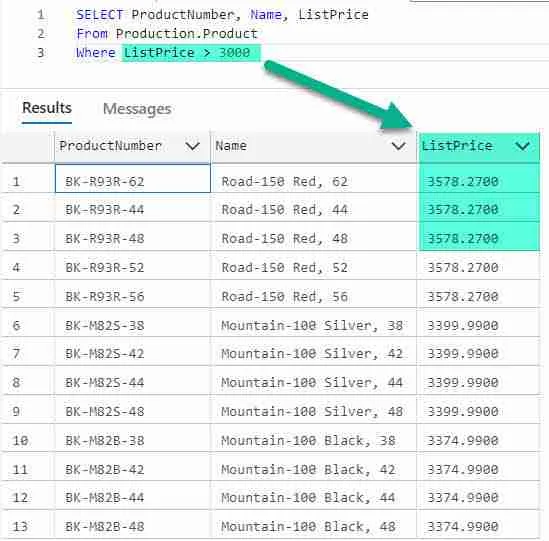
Task: Select the ProductNumber column header
Action: click(x=132, y=146)
